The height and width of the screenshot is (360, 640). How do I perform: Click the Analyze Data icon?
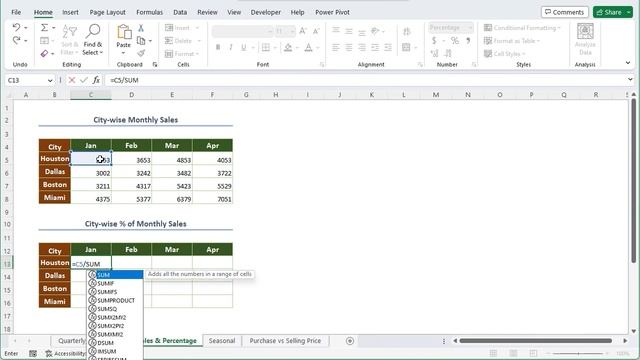point(585,31)
